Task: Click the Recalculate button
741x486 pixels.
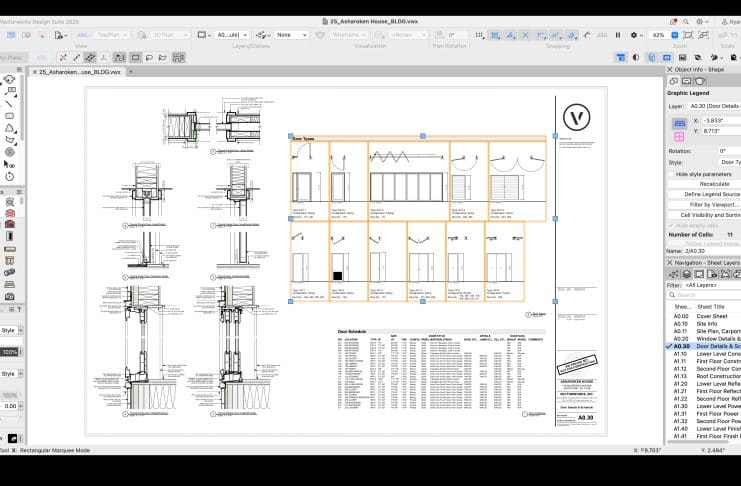Action: click(713, 183)
